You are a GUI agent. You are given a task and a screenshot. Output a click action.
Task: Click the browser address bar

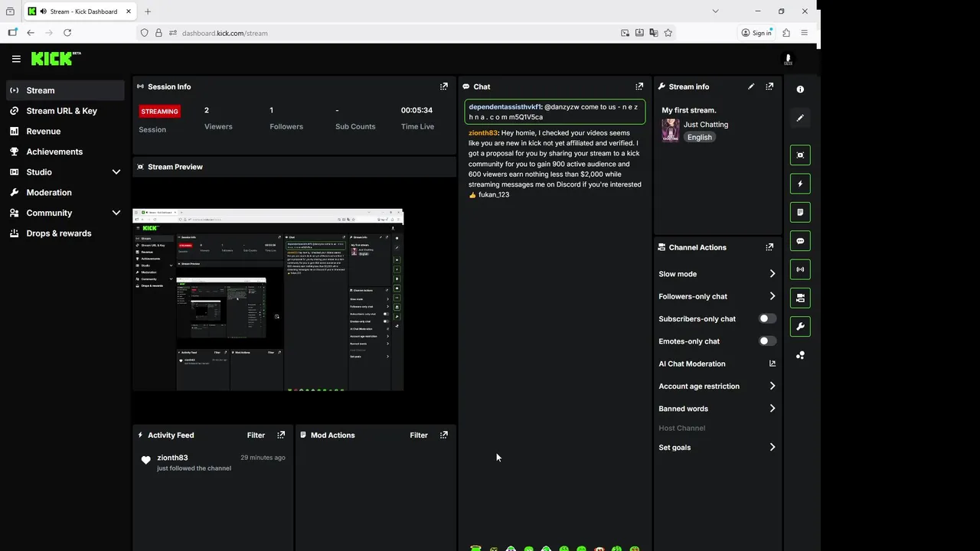pyautogui.click(x=398, y=33)
